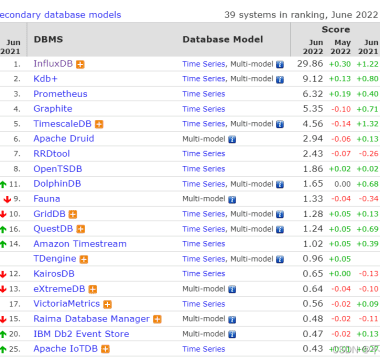Open the DolphinDB link
The height and width of the screenshot is (360, 380).
57,184
